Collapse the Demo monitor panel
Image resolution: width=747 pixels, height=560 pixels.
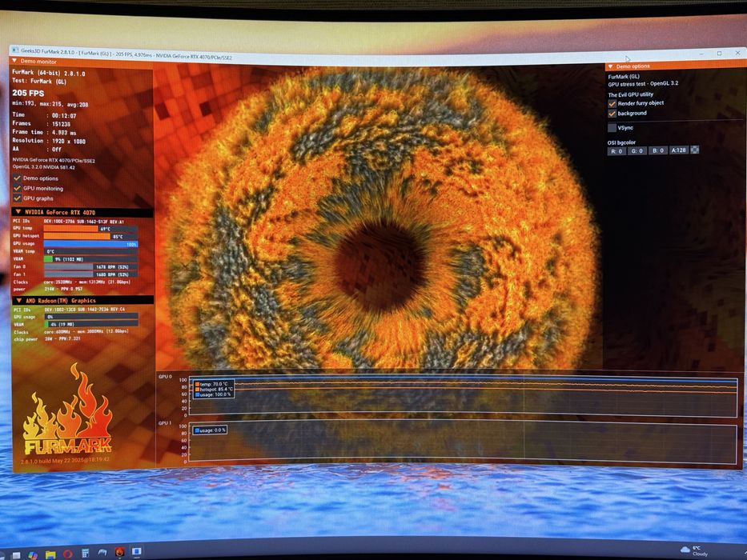14,61
